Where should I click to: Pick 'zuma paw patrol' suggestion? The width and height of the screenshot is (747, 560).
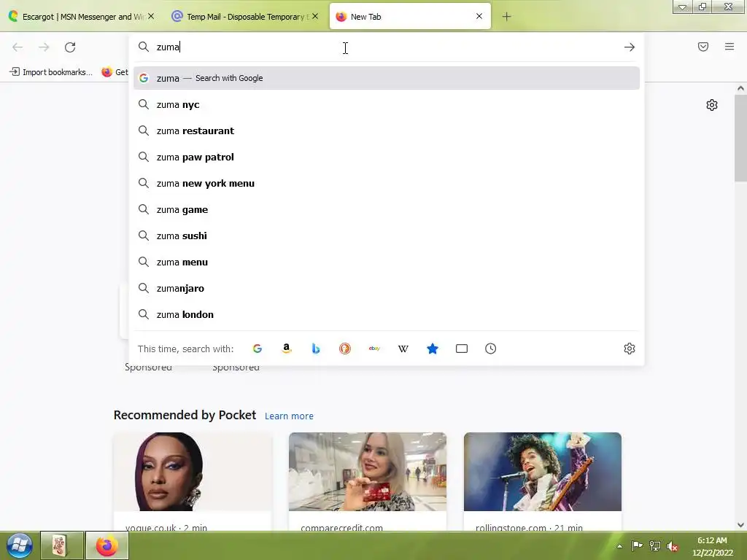[x=387, y=157]
